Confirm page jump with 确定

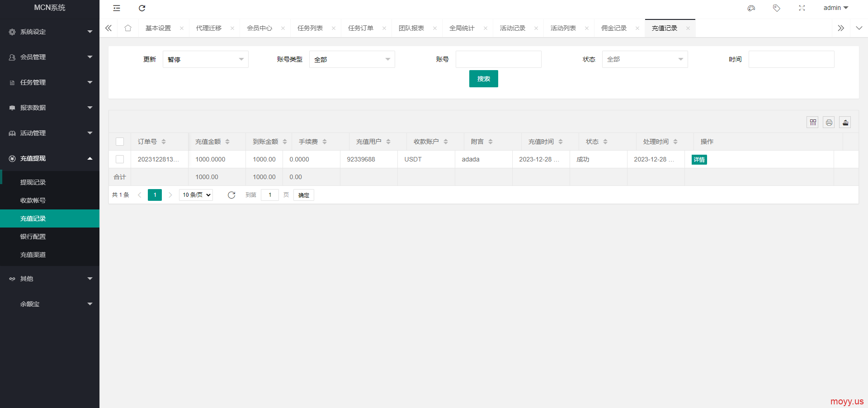pyautogui.click(x=304, y=195)
